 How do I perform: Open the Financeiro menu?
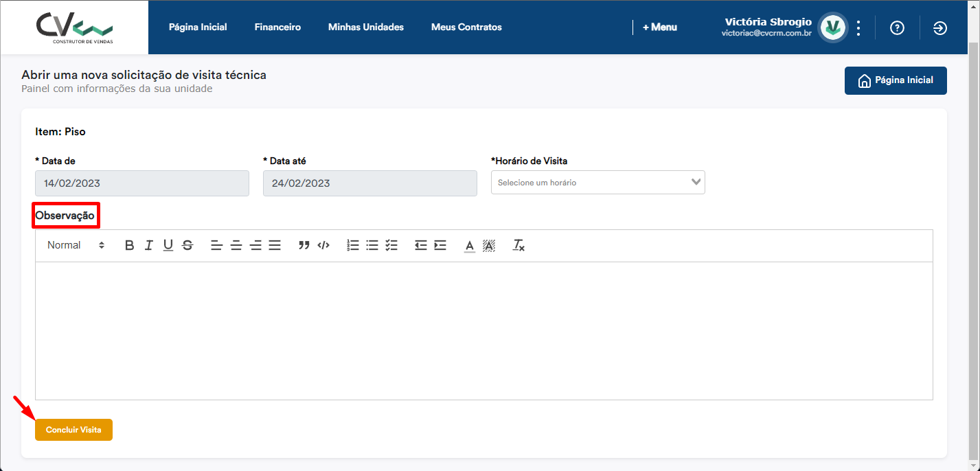[x=277, y=27]
